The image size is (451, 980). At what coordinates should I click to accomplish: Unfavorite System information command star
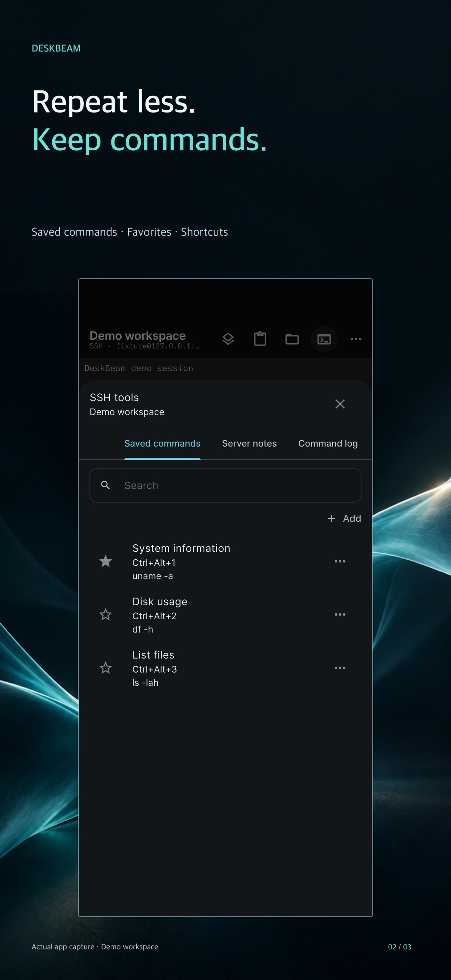click(x=105, y=561)
